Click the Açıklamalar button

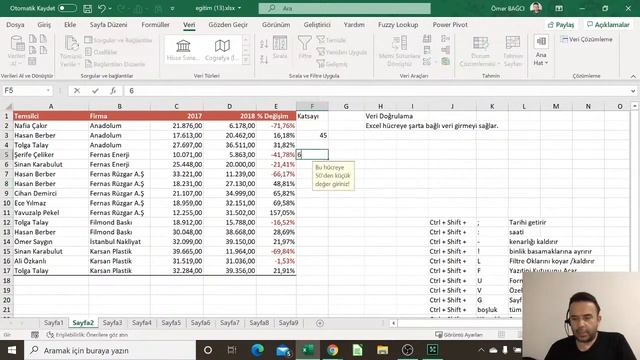pos(608,25)
